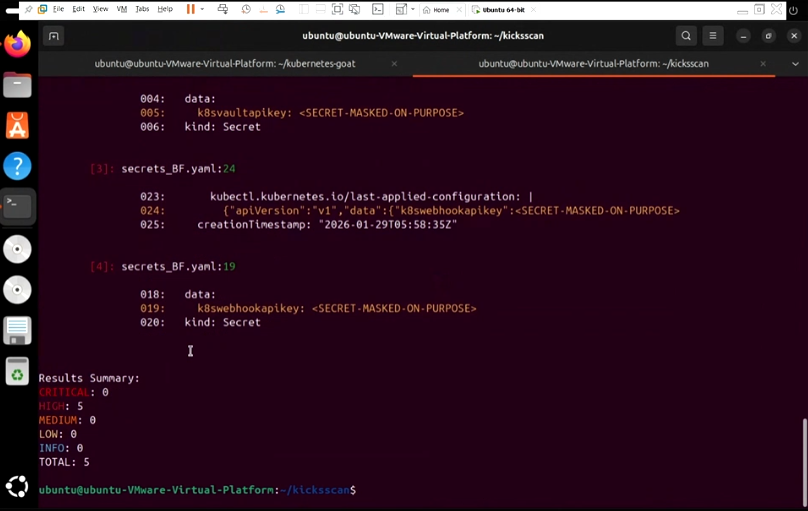The width and height of the screenshot is (808, 511).
Task: Switch to the VMware Home tab
Action: click(x=436, y=10)
